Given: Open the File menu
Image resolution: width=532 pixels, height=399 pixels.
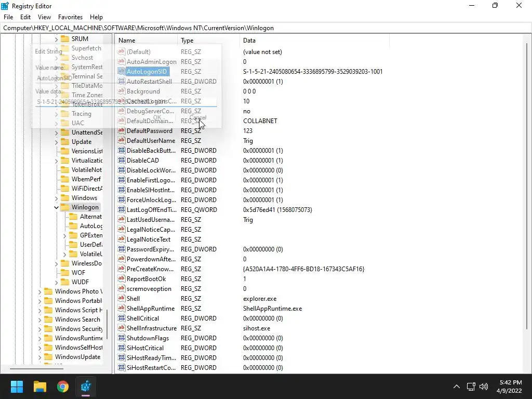Looking at the screenshot, I should click(x=8, y=17).
